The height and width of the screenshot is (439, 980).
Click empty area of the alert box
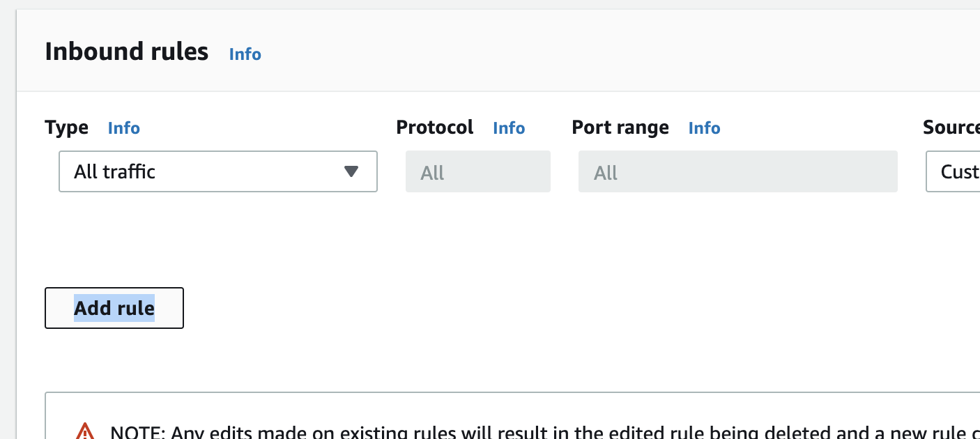click(512, 407)
